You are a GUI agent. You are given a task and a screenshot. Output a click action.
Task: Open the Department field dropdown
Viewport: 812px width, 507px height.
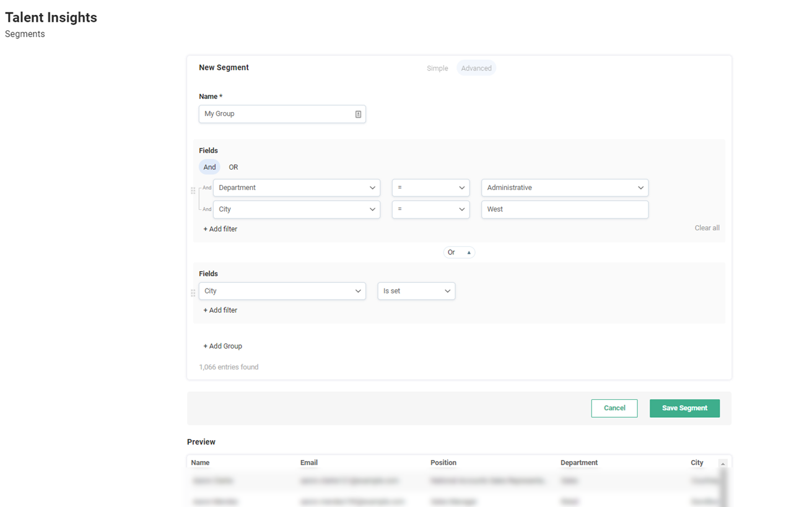coord(297,188)
